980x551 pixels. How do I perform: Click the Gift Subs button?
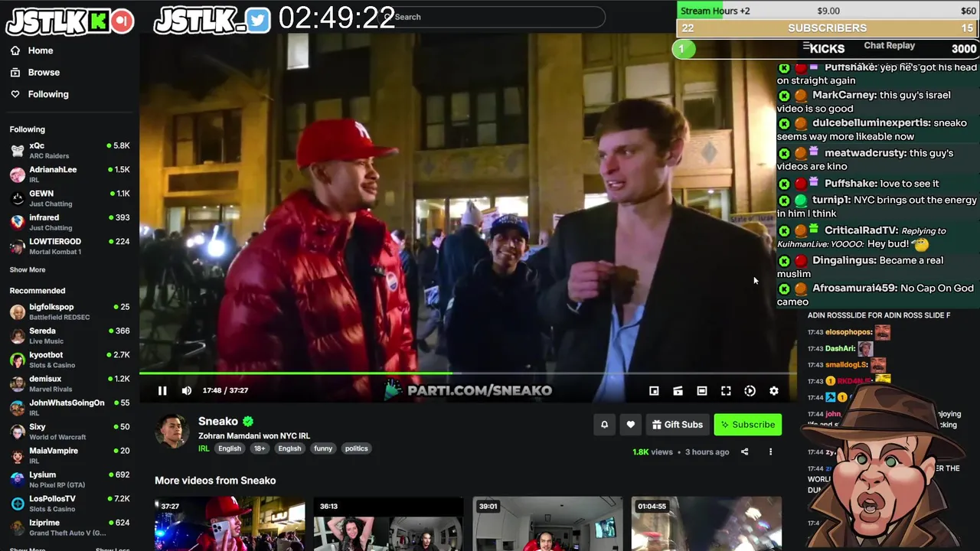pyautogui.click(x=677, y=425)
